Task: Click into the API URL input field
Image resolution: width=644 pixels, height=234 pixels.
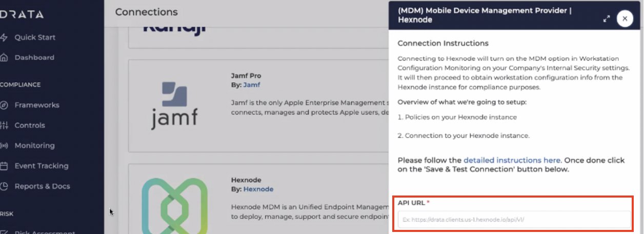Action: click(514, 220)
